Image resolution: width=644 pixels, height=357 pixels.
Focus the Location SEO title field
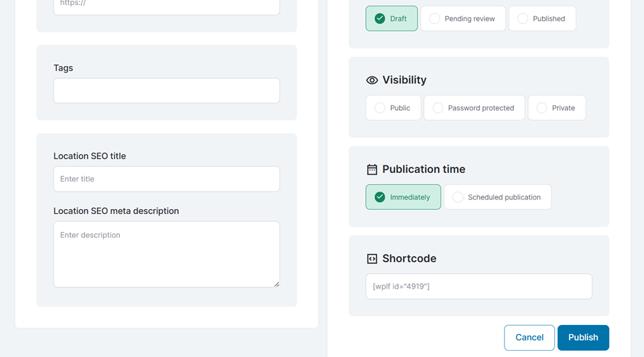click(x=167, y=178)
